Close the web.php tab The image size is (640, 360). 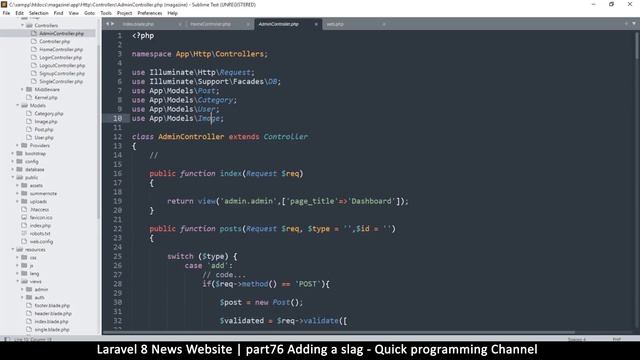coord(384,24)
